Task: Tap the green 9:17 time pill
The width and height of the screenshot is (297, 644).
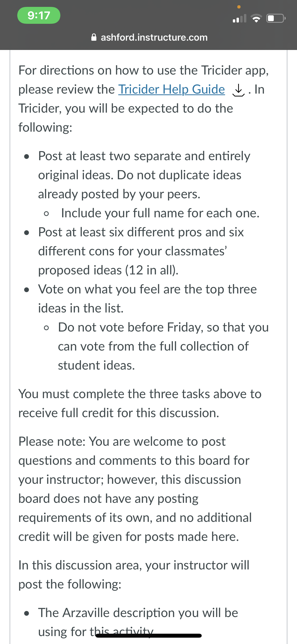Action: click(x=39, y=15)
